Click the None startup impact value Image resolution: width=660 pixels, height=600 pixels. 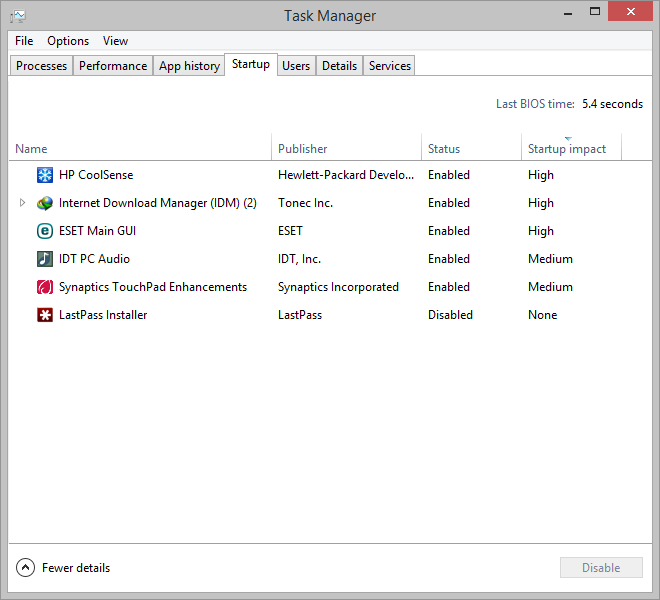pyautogui.click(x=543, y=315)
